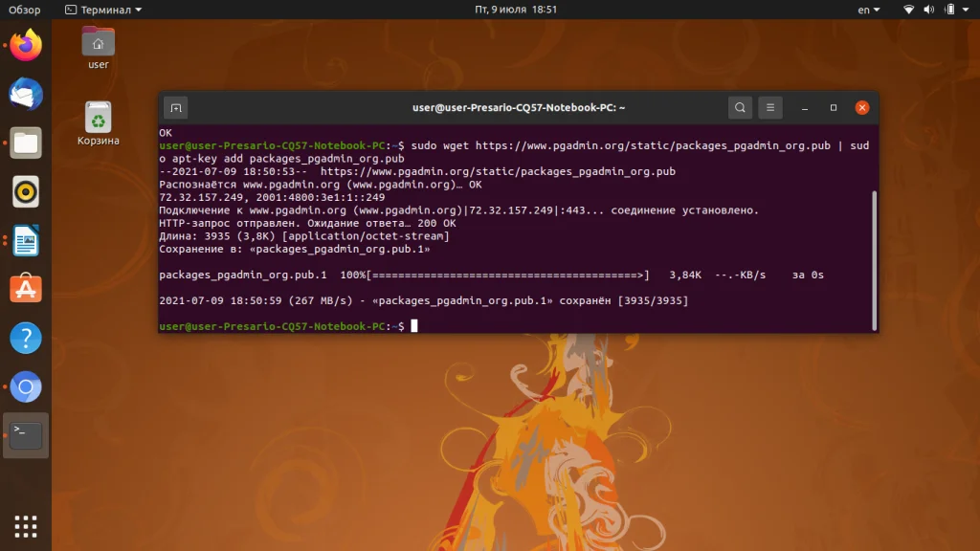Image resolution: width=980 pixels, height=551 pixels.
Task: Open a new terminal tab with the tab icon
Action: (173, 107)
